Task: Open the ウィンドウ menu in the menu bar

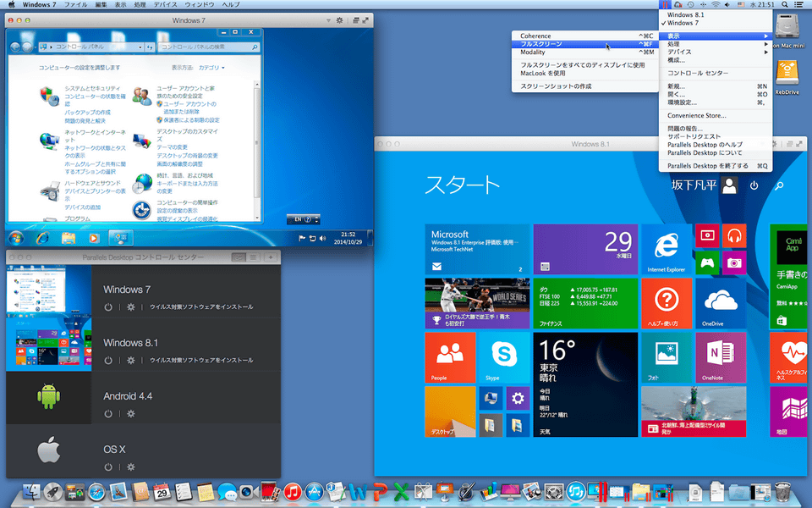Action: (200, 5)
